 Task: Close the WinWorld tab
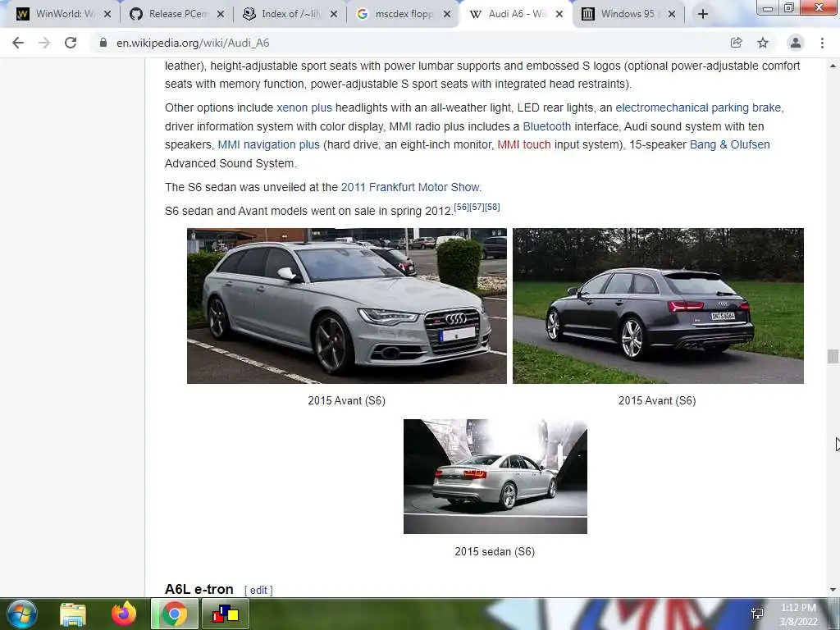107,14
